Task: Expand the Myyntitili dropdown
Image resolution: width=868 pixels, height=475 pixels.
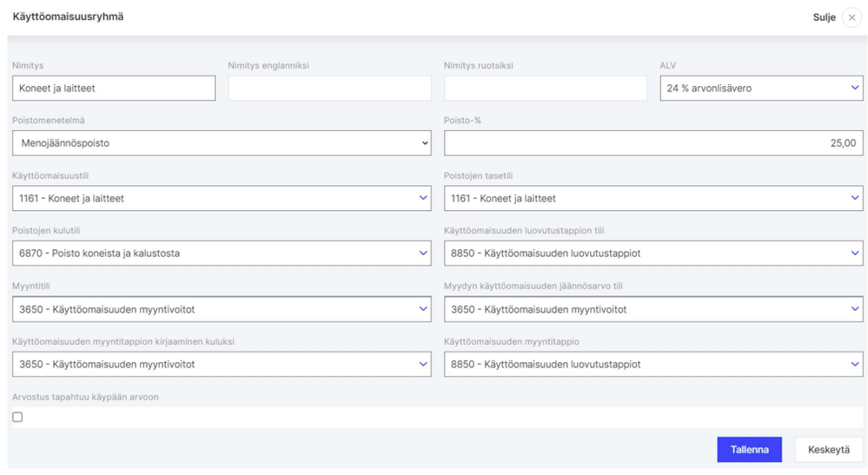Action: click(222, 309)
